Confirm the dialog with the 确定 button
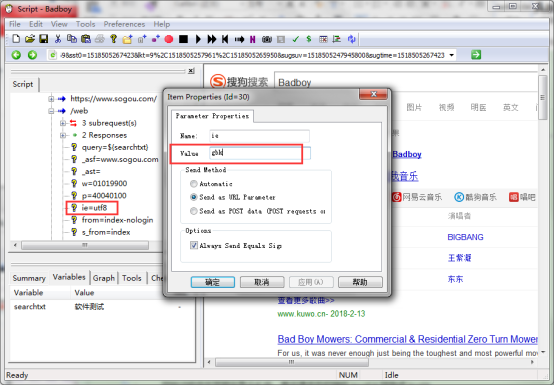 pyautogui.click(x=213, y=282)
